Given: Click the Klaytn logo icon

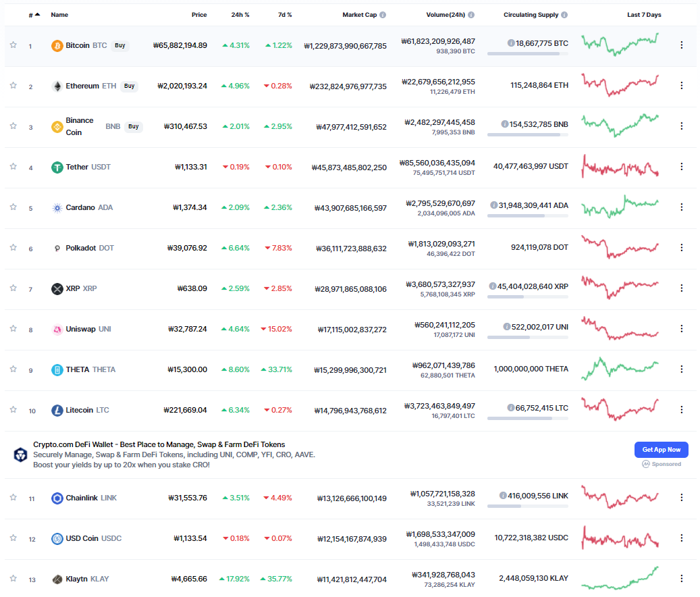Looking at the screenshot, I should [57, 579].
